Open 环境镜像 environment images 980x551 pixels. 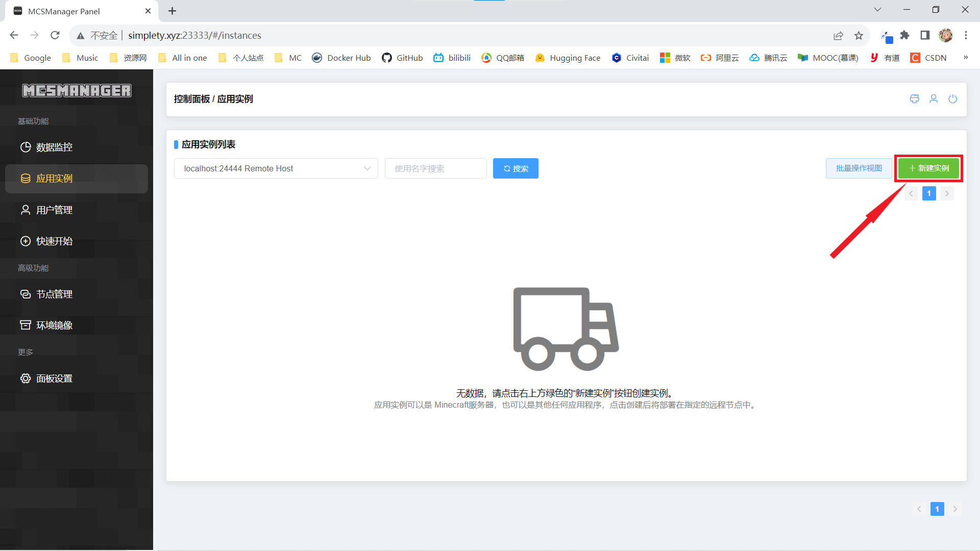click(54, 325)
